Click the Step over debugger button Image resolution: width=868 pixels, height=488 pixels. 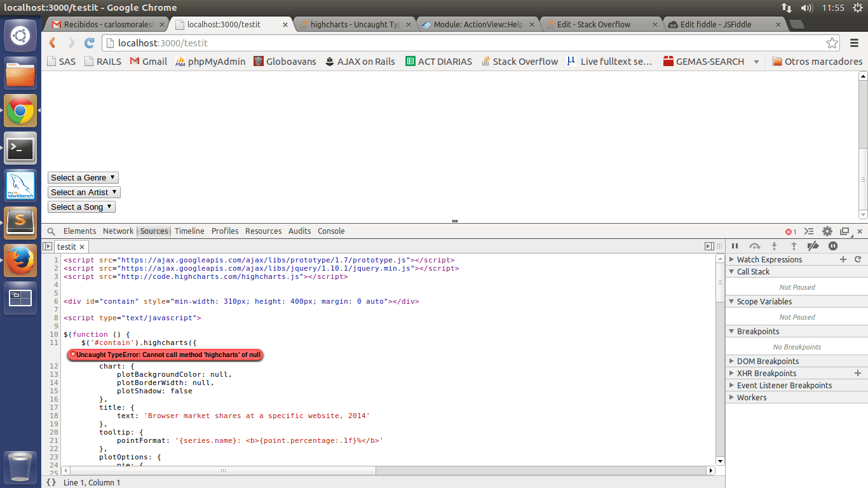tap(754, 247)
